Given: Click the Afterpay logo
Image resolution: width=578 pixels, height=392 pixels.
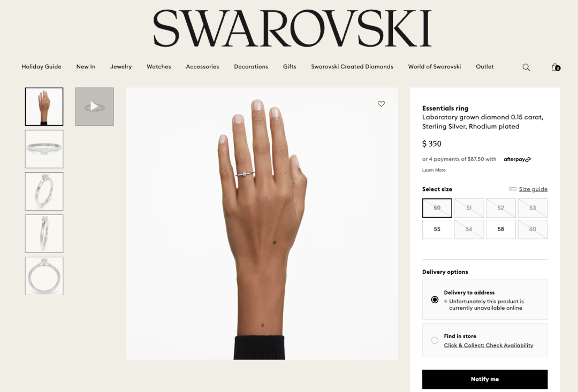Looking at the screenshot, I should [x=517, y=159].
